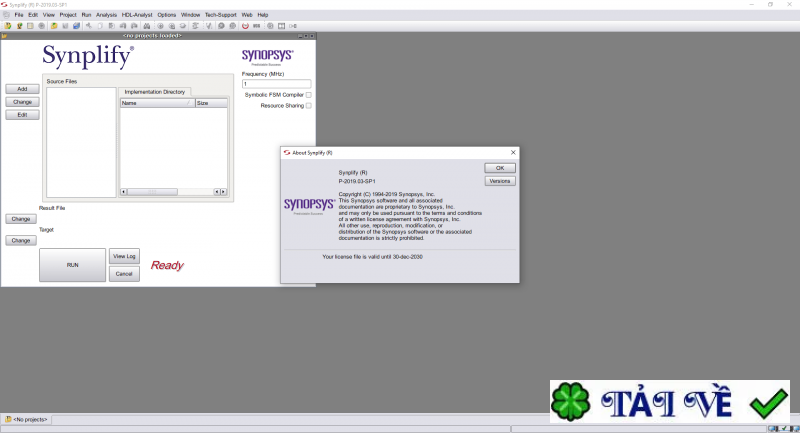Open the Project menu

[68, 15]
